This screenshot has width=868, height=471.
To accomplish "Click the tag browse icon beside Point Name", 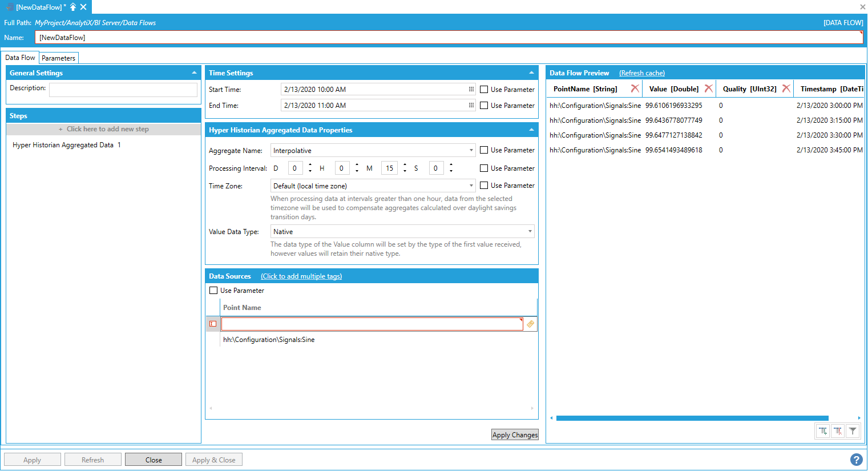I will point(531,324).
